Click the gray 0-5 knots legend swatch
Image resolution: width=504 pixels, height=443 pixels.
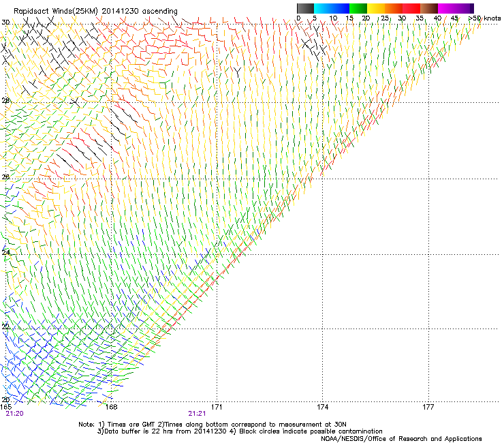point(305,8)
